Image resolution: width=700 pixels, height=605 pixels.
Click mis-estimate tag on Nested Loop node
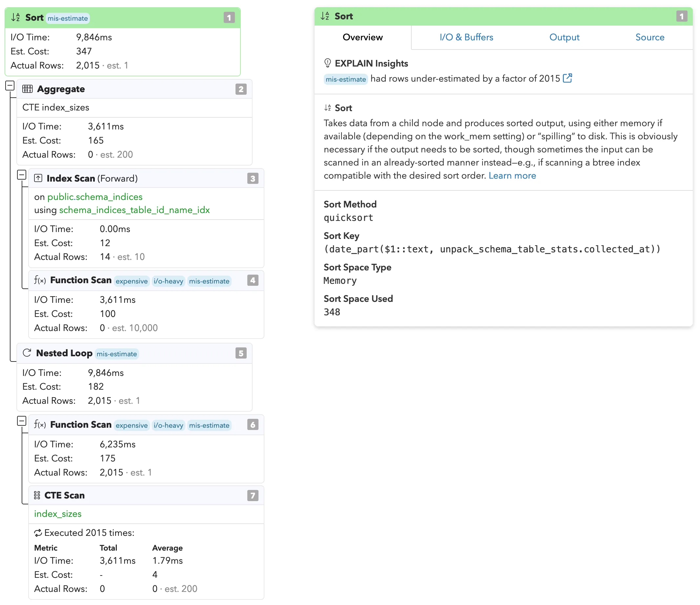(116, 354)
